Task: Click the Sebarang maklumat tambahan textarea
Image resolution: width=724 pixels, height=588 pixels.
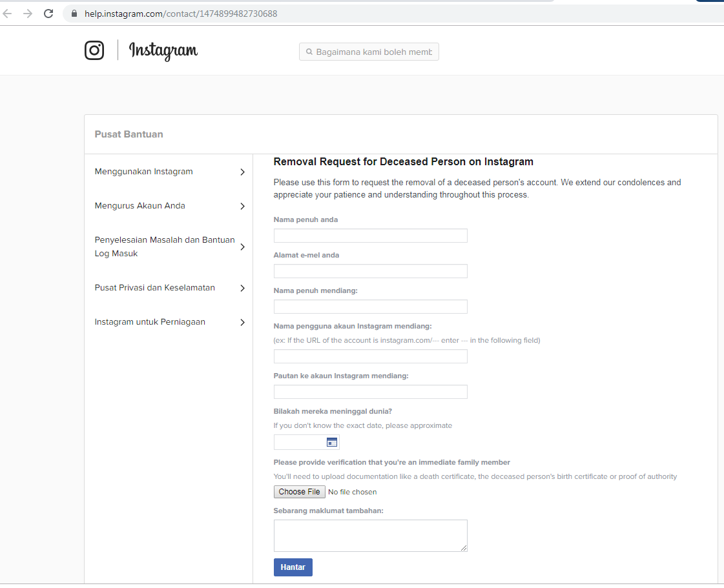Action: coord(370,536)
